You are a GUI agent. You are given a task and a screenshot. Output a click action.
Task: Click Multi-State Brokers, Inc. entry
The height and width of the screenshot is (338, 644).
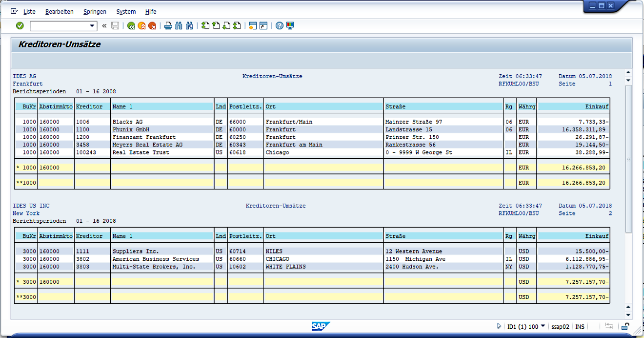(x=154, y=267)
